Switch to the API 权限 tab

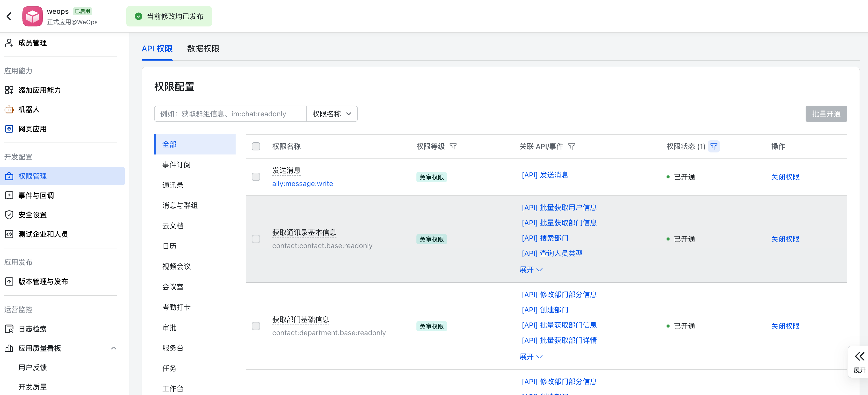point(157,49)
